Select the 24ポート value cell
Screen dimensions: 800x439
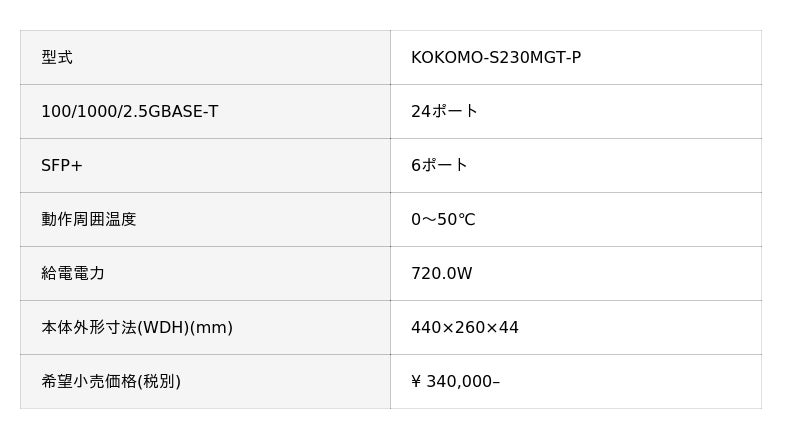(444, 112)
